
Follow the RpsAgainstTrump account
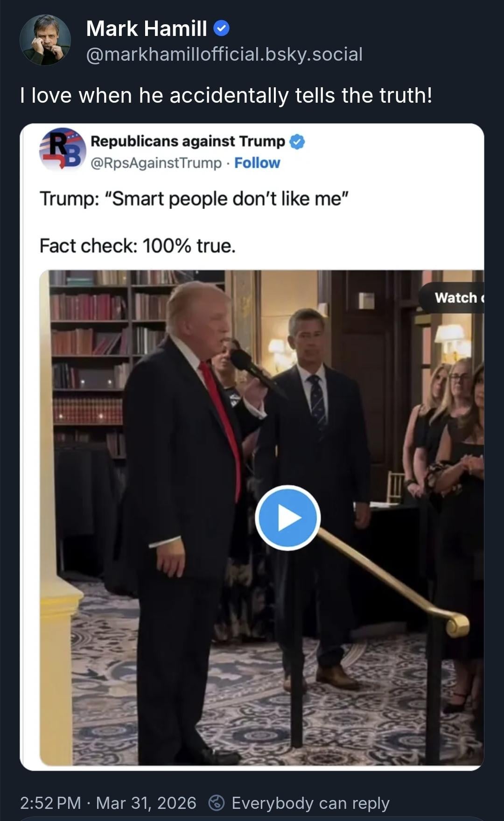[257, 163]
